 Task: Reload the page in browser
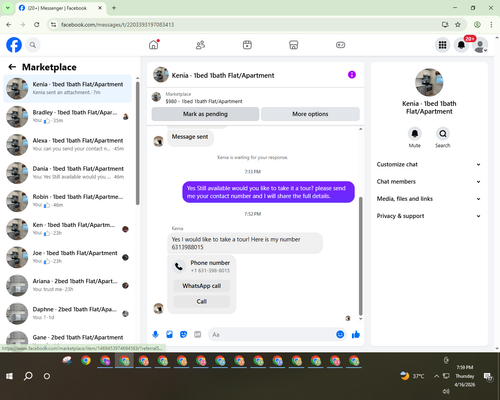point(37,24)
